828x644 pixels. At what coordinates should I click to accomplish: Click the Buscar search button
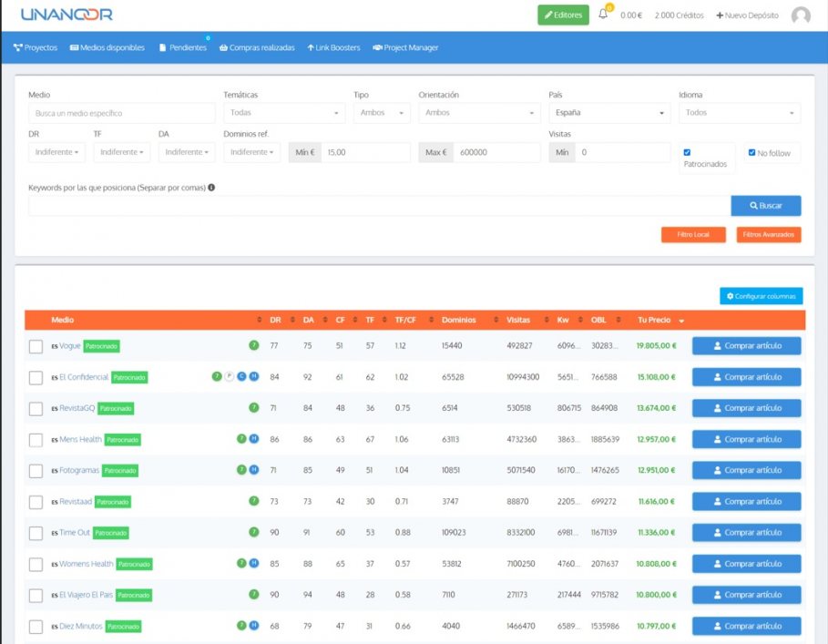pyautogui.click(x=766, y=205)
